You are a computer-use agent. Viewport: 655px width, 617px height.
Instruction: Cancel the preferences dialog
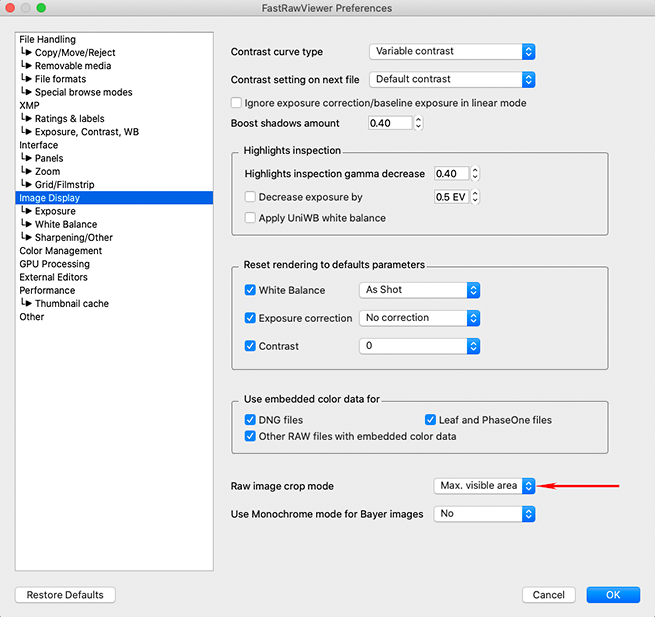pyautogui.click(x=548, y=595)
